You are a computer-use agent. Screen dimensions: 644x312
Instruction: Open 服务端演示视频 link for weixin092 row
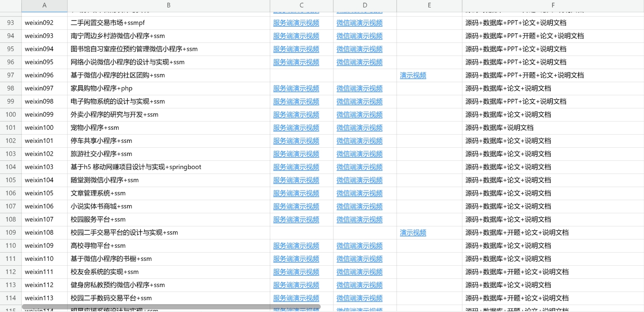(x=296, y=23)
